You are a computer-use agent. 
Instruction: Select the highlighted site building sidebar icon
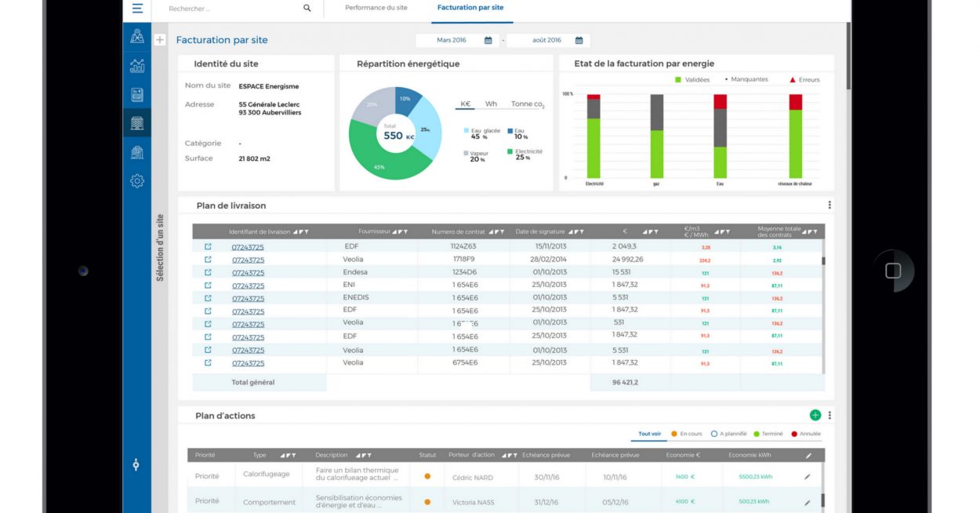(137, 123)
